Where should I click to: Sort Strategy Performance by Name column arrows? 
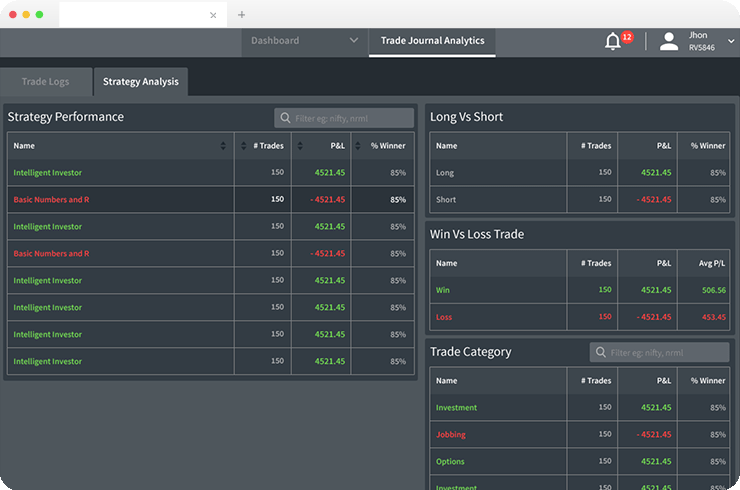(223, 146)
